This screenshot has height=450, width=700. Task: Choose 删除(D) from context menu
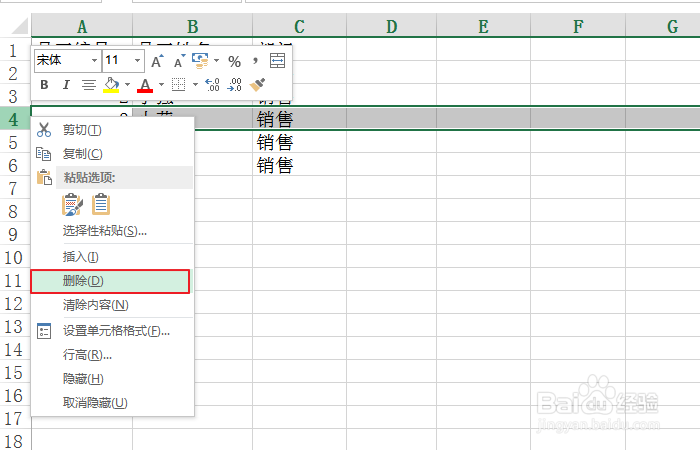(110, 281)
